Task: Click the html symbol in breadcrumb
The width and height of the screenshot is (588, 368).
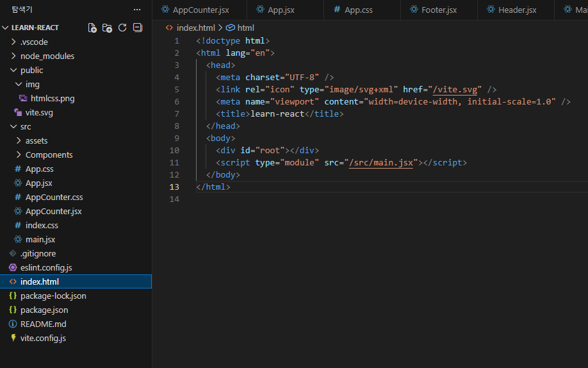Action: (x=245, y=28)
